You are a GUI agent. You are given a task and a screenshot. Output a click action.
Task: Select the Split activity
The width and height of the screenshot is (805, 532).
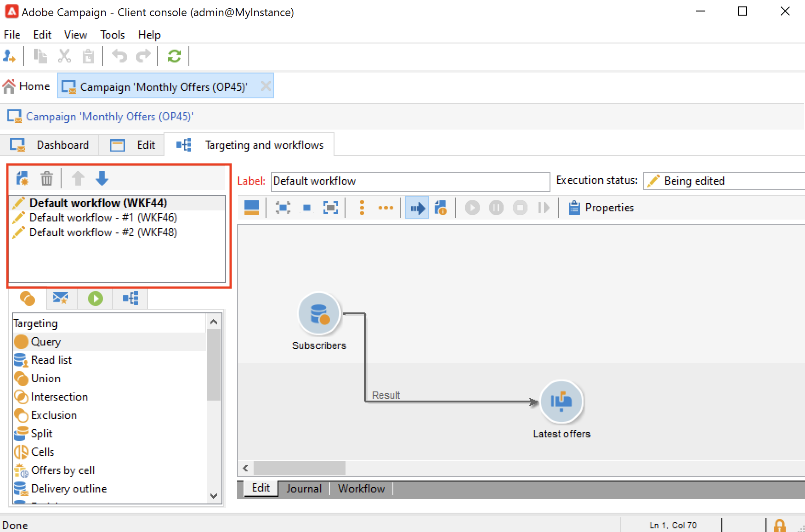click(x=109, y=434)
